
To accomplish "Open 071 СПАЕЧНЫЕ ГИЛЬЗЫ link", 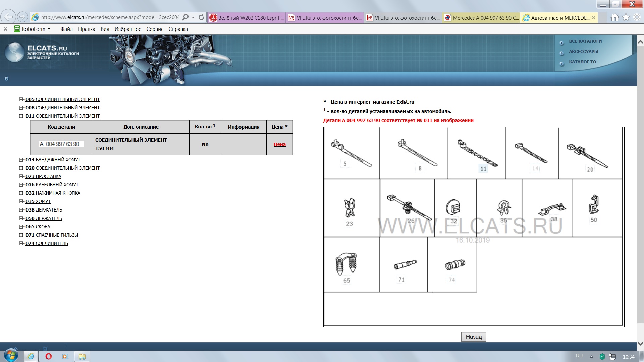I will (x=52, y=235).
